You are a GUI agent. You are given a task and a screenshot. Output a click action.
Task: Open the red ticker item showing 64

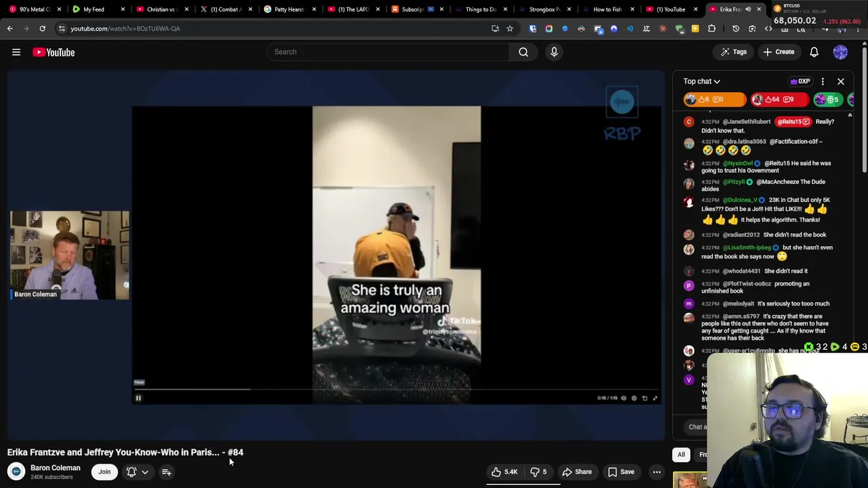tap(779, 100)
